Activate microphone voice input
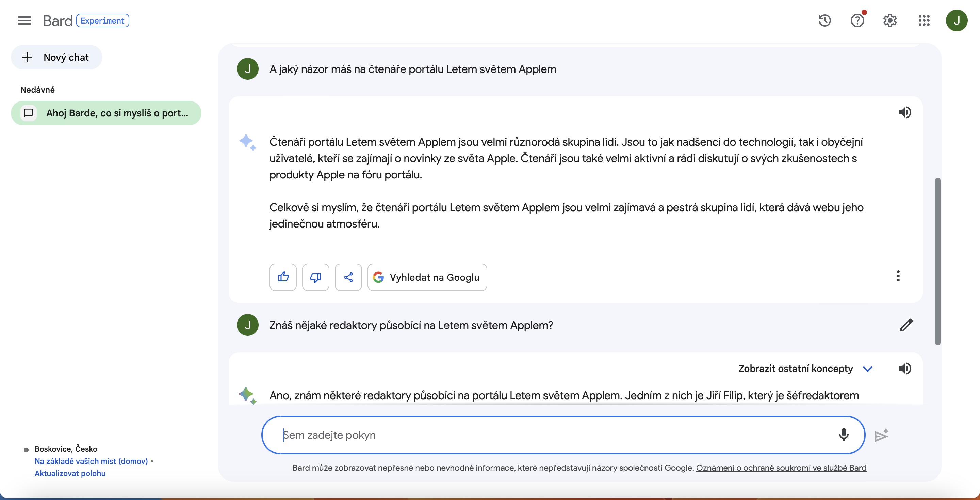The width and height of the screenshot is (980, 500). point(844,435)
